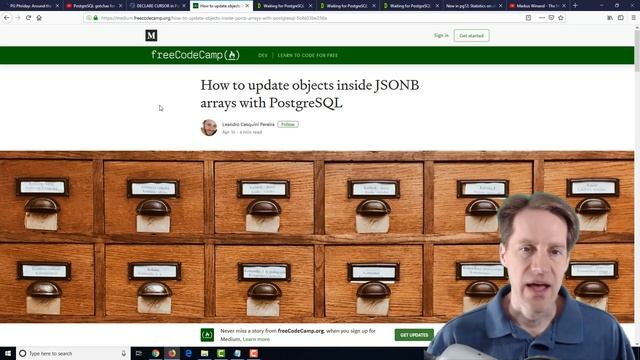Click the Learn more link in banner
The image size is (640, 360).
click(256, 339)
